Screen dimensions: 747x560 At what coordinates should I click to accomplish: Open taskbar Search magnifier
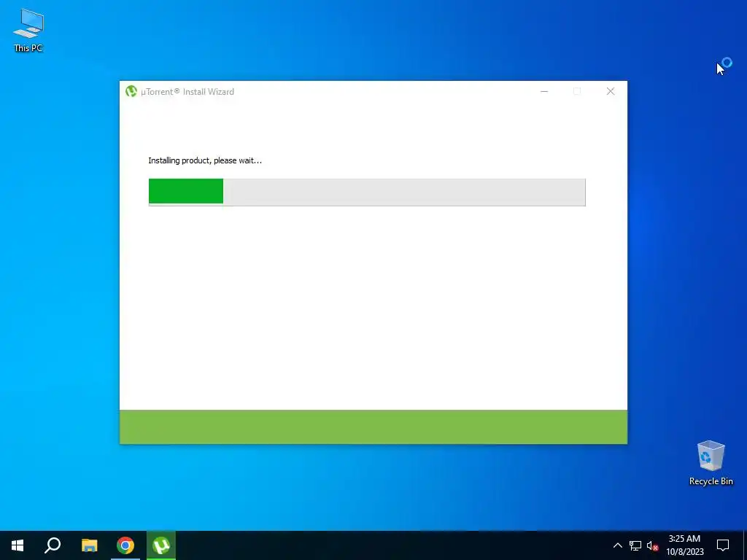(53, 545)
